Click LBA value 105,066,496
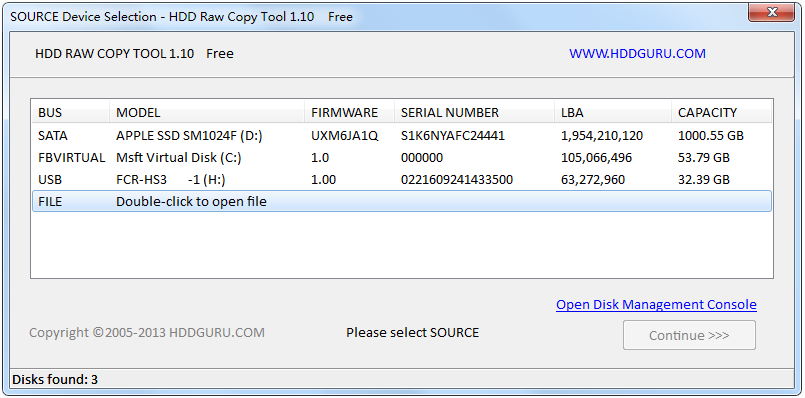The image size is (805, 398). 597,158
